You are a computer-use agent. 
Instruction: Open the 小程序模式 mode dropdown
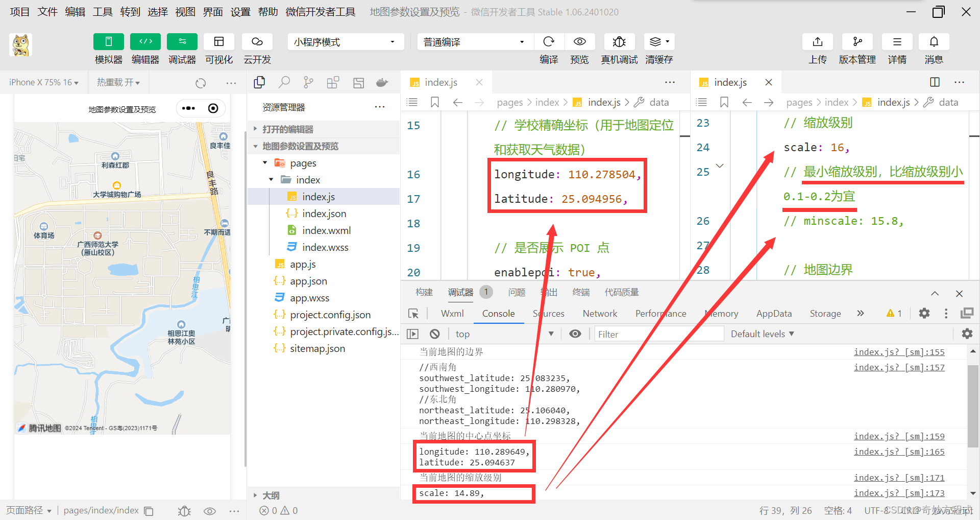346,42
